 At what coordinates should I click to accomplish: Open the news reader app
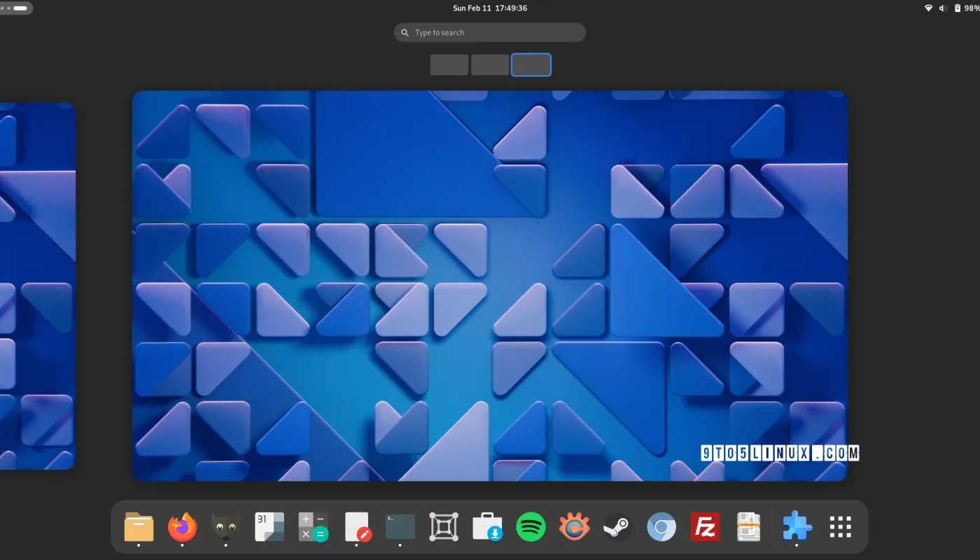coord(749,526)
